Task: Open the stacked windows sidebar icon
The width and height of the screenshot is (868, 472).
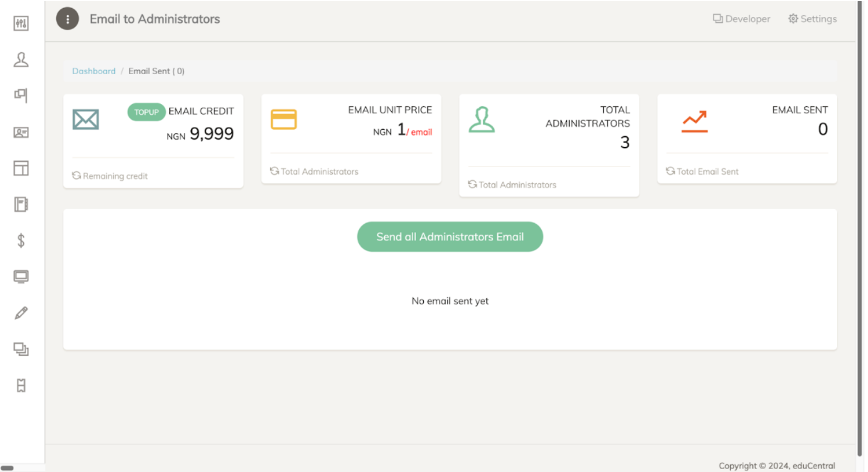Action: tap(21, 349)
